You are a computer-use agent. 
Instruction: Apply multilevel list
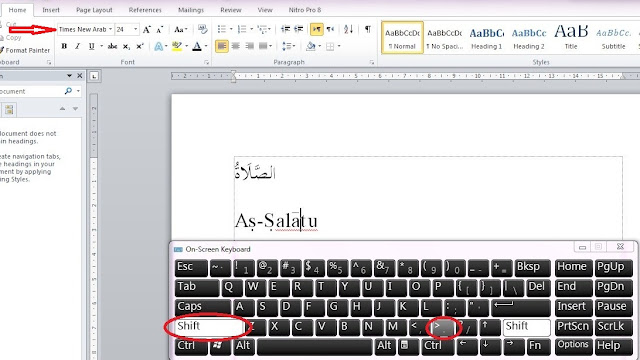click(x=262, y=29)
